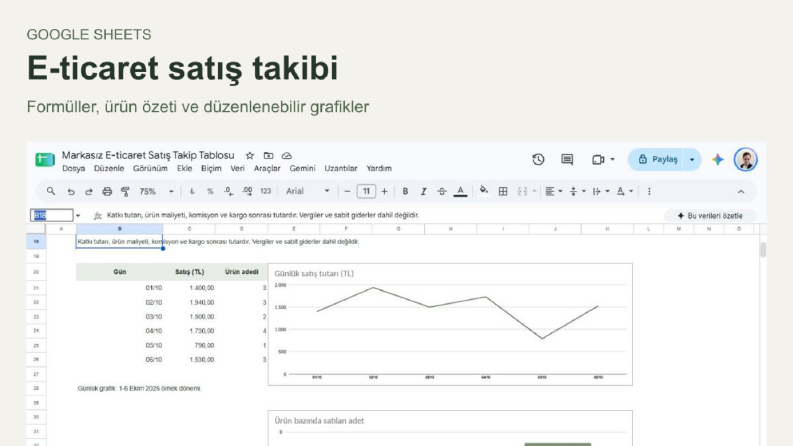Screen dimensions: 793x446
Task: Open the Uzantılar menu
Action: pyautogui.click(x=340, y=168)
